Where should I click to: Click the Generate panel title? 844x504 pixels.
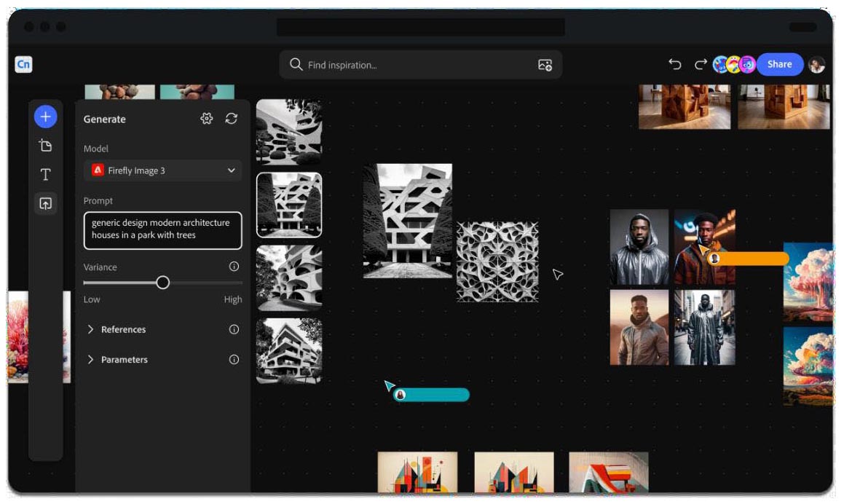(104, 119)
